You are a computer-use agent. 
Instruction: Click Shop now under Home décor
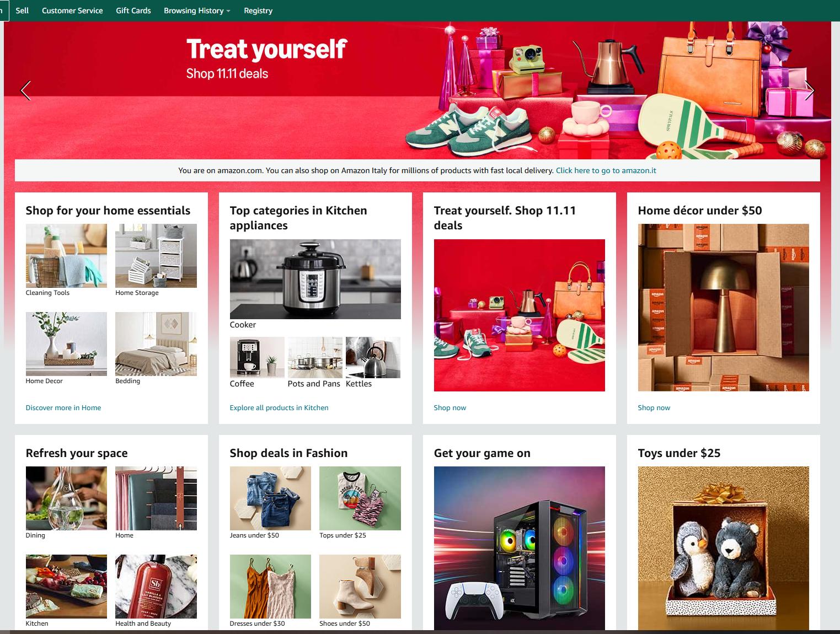point(654,408)
